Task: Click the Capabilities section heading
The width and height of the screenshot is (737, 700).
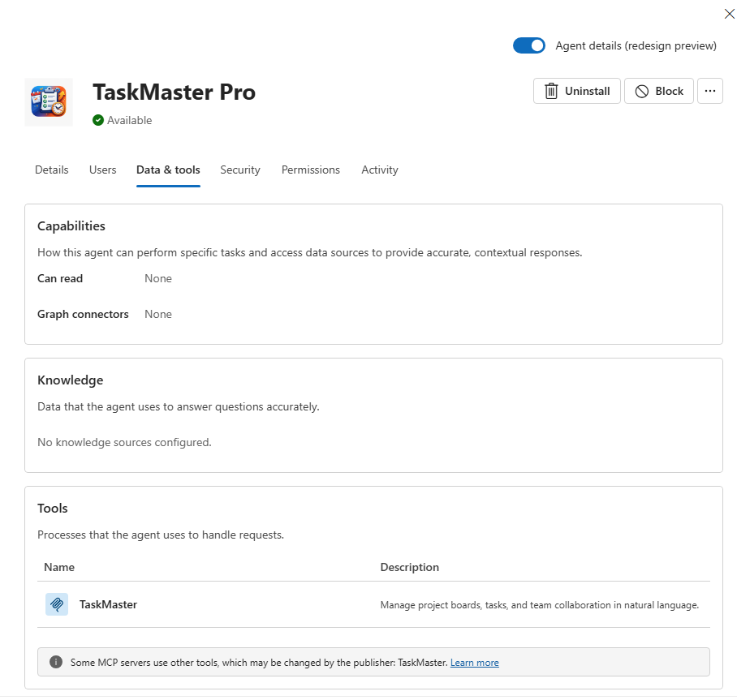Action: (x=71, y=226)
